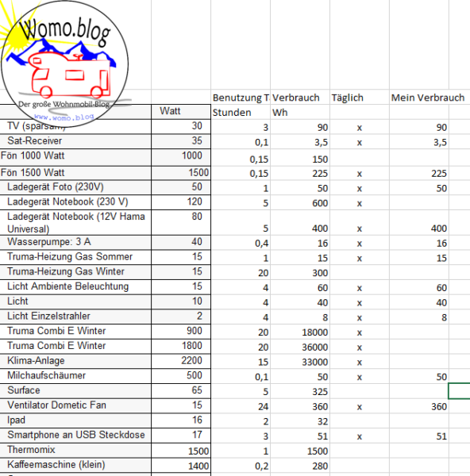Click the 0,2 hours Kaffeemaschine cell
Screen dimensions: 470x476
(241, 466)
